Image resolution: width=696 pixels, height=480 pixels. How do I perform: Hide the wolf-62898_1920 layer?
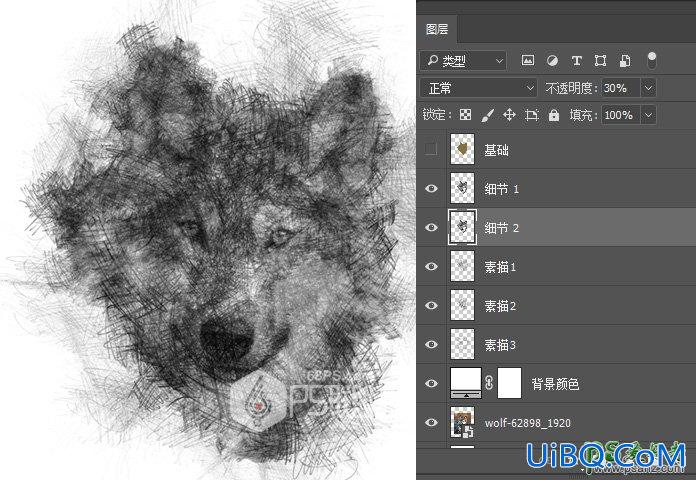[x=431, y=422]
